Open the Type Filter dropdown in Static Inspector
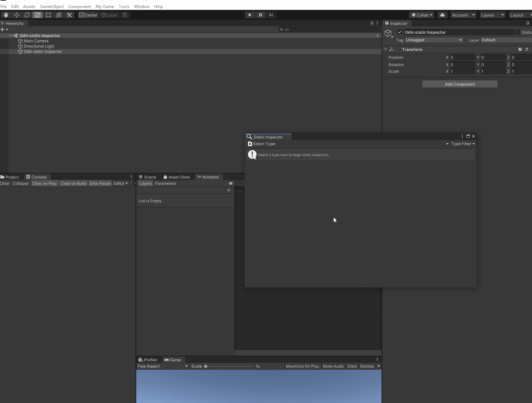532x403 pixels. coord(463,144)
